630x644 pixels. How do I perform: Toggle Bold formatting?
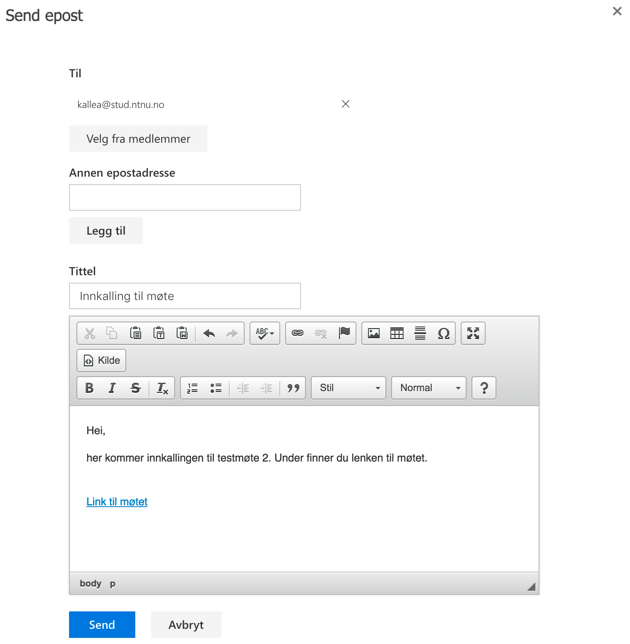(89, 388)
